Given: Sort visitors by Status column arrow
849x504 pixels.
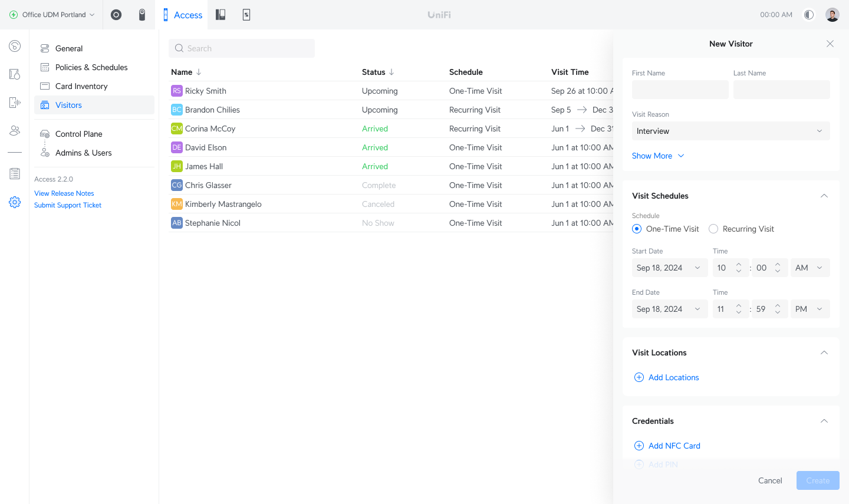Looking at the screenshot, I should [391, 72].
